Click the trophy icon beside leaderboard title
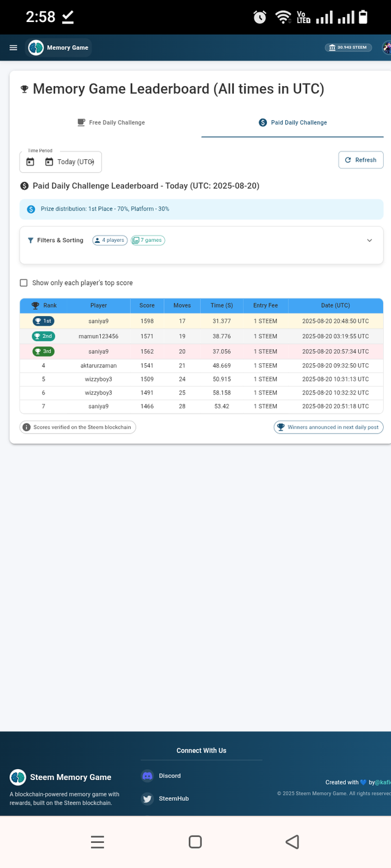Image resolution: width=391 pixels, height=868 pixels. [24, 90]
